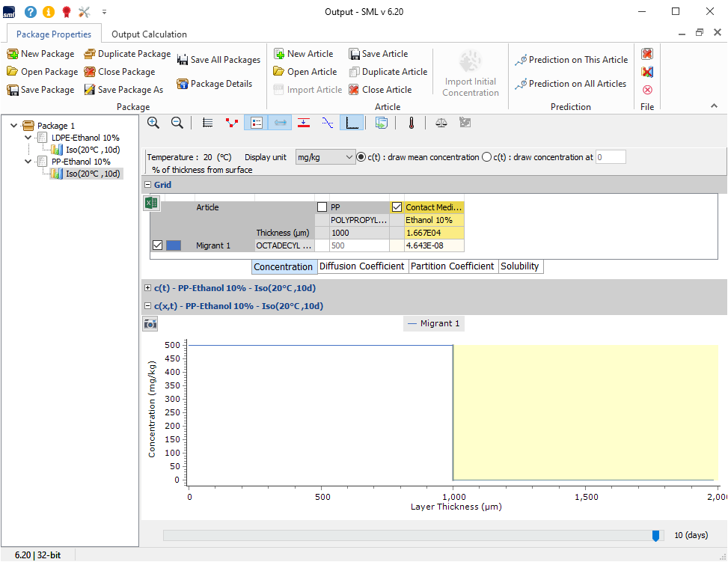Uncheck the Contact Medium checkbox
The height and width of the screenshot is (562, 728).
coord(397,207)
